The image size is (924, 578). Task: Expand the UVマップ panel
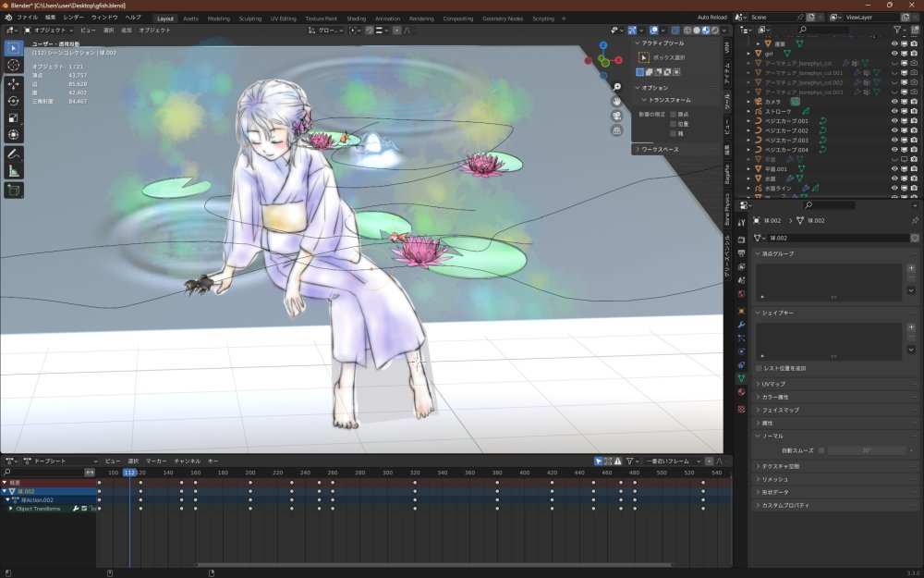point(774,384)
